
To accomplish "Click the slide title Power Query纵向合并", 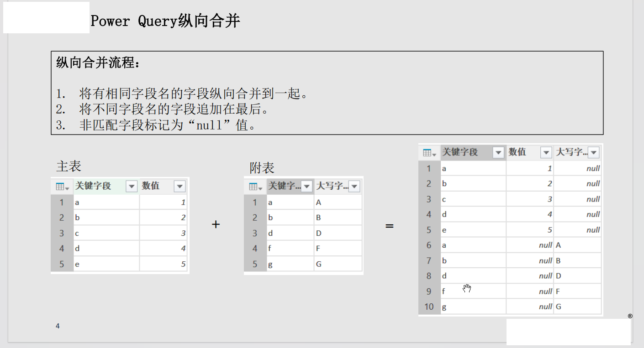I will [165, 21].
